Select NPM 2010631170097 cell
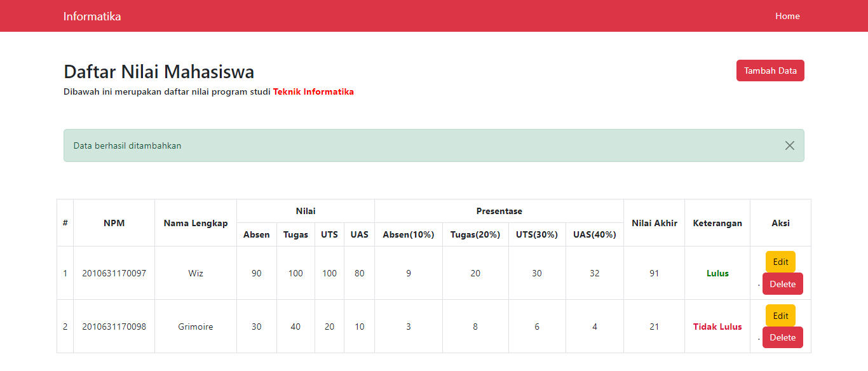 [114, 273]
